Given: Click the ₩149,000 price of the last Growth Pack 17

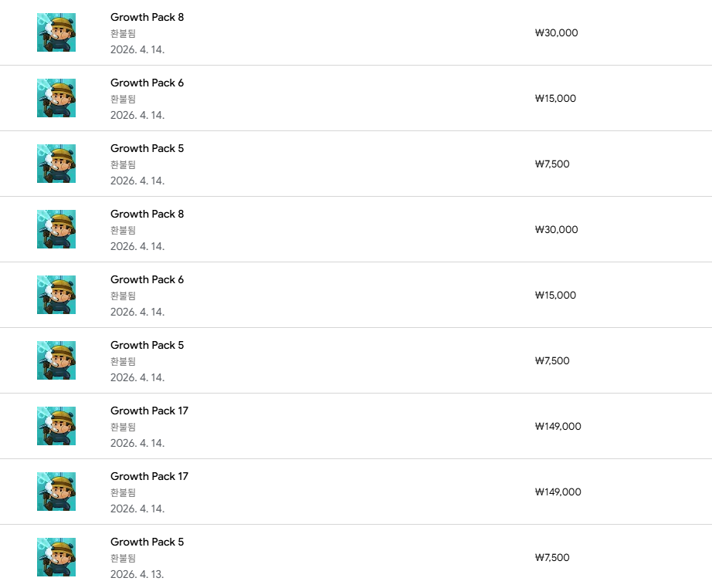Looking at the screenshot, I should tap(558, 492).
